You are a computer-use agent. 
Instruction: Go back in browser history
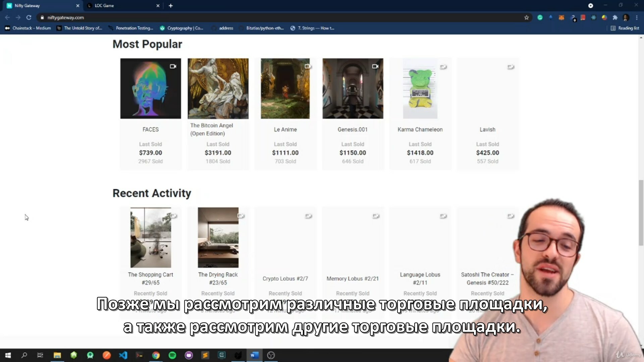(x=7, y=17)
